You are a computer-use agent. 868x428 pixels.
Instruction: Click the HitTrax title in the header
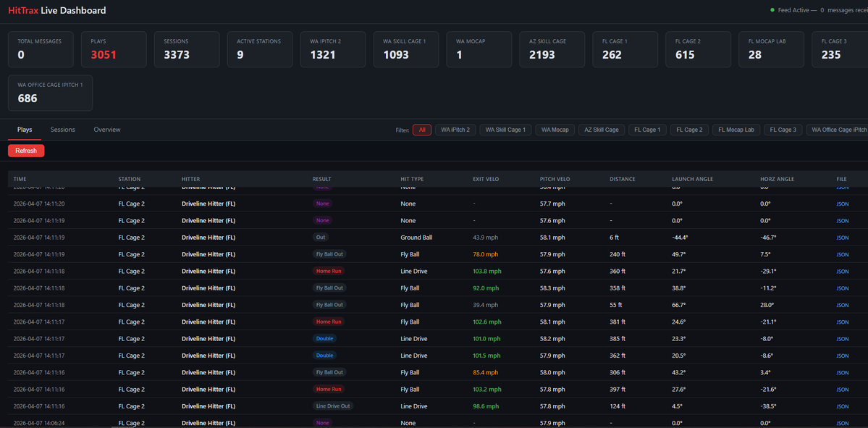pyautogui.click(x=23, y=10)
